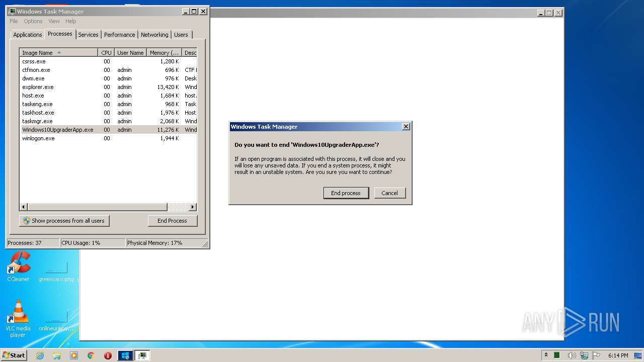Image resolution: width=644 pixels, height=362 pixels.
Task: Click the horizontal scrollbar right arrow
Action: click(x=193, y=207)
